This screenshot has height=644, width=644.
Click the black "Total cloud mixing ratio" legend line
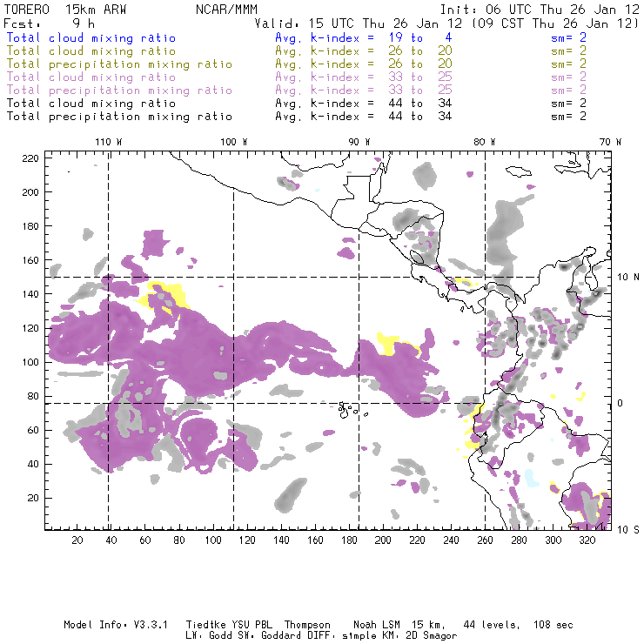(x=91, y=104)
